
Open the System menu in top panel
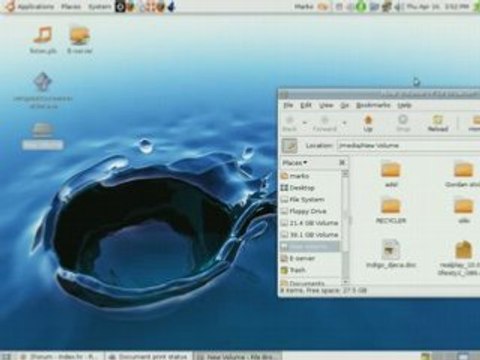coord(100,7)
